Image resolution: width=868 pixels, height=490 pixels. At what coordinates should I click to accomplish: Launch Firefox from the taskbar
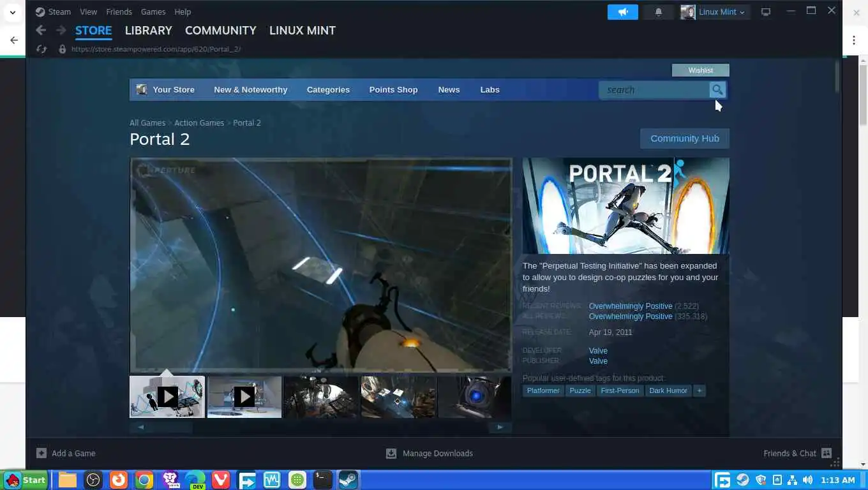119,480
